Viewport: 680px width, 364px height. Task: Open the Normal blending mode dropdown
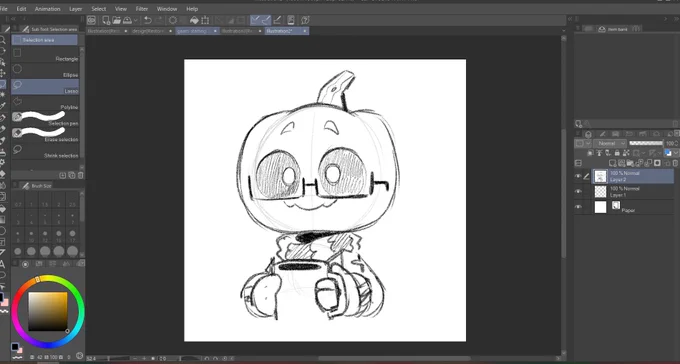[610, 143]
